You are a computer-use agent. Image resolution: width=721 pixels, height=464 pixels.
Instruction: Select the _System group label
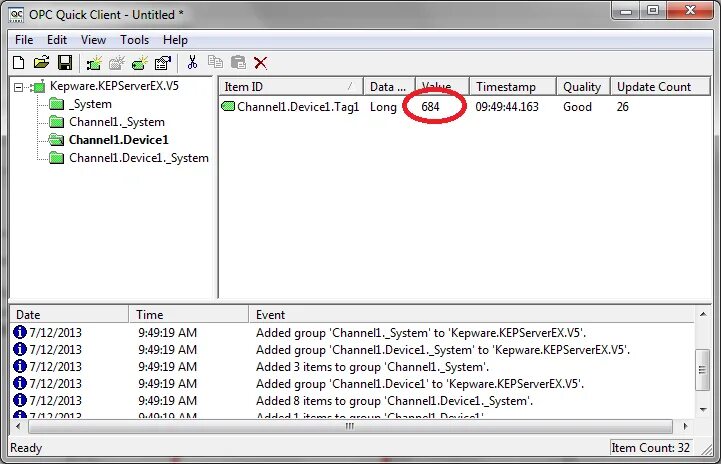[x=90, y=104]
